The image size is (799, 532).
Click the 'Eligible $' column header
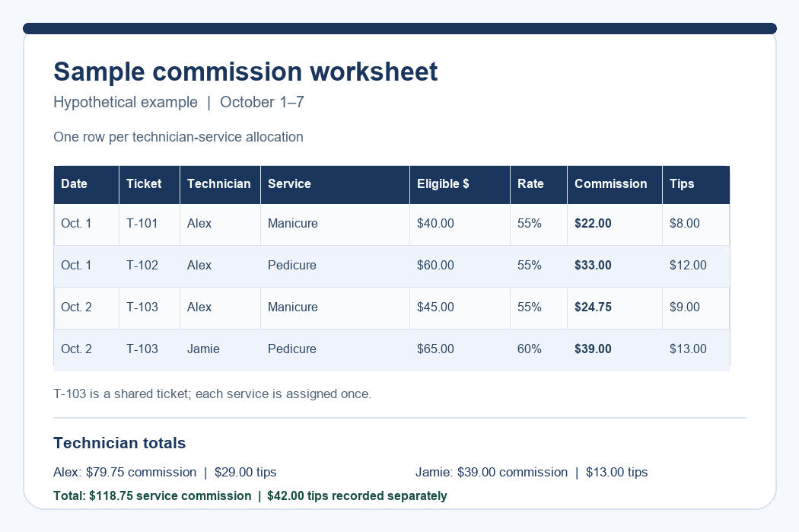[460, 184]
